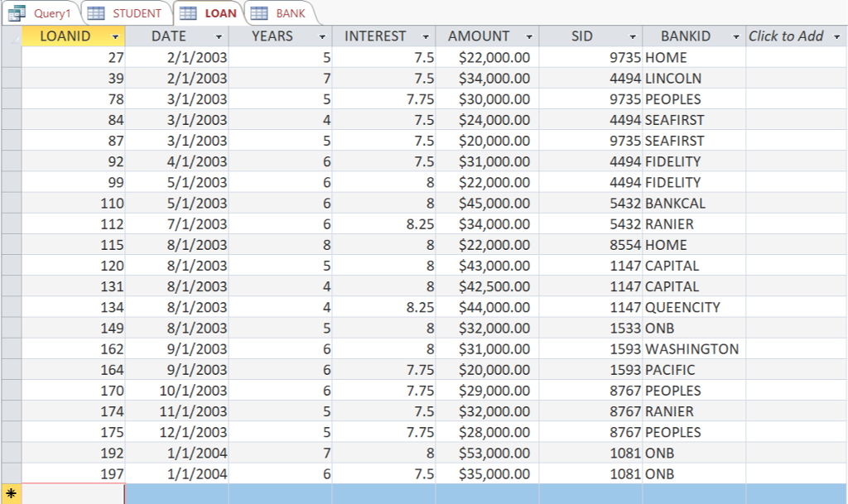
Task: Open the YEARS filter dropdown
Action: pyautogui.click(x=322, y=36)
